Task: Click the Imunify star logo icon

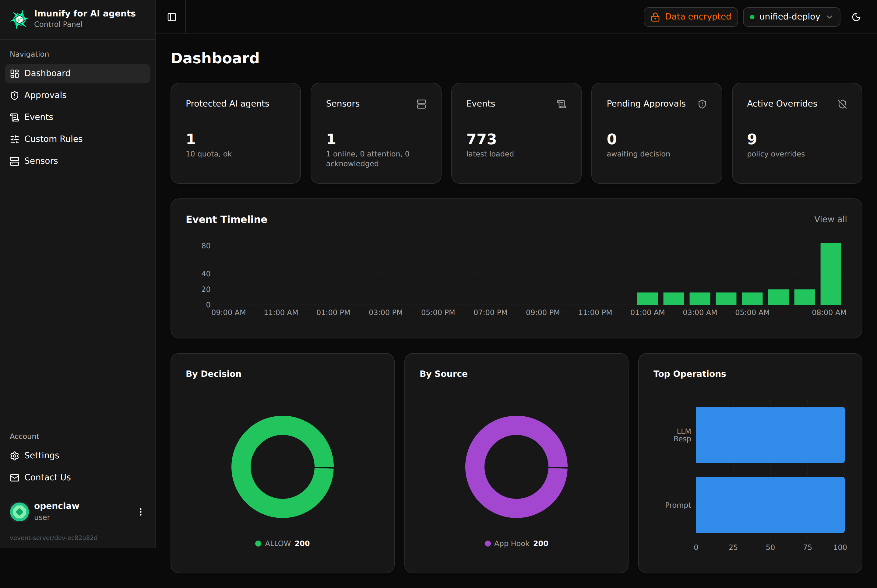Action: tap(19, 19)
